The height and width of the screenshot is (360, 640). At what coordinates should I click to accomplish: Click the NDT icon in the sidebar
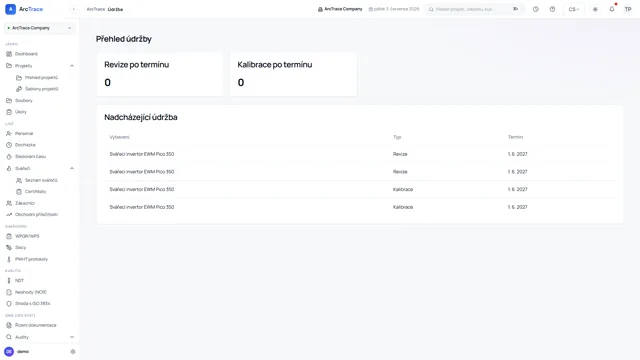(x=9, y=280)
